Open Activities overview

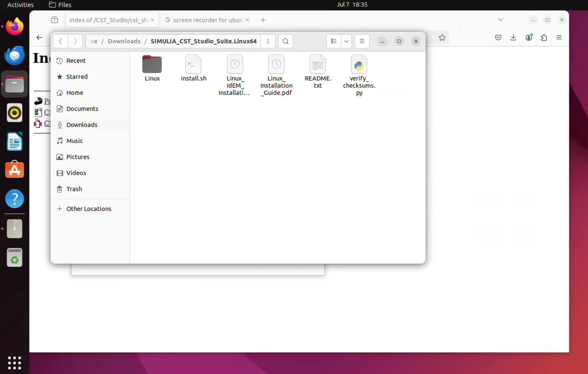coord(20,5)
